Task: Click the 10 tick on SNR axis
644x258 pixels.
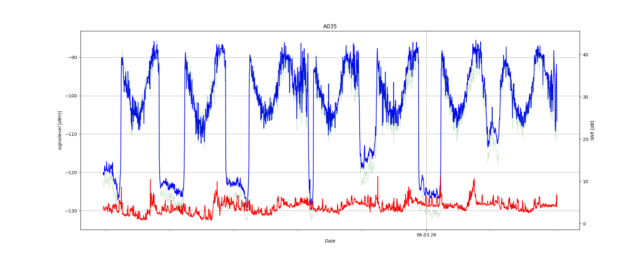Action: tap(585, 182)
